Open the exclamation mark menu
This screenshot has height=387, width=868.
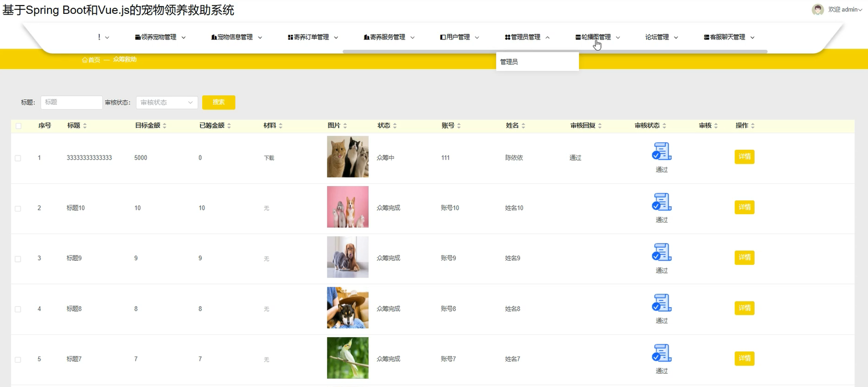(103, 37)
